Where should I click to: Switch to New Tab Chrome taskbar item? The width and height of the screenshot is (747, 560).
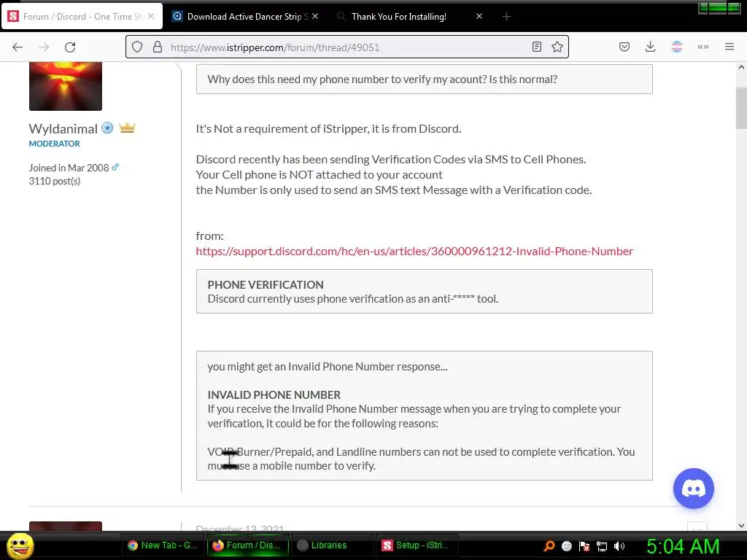point(163,545)
